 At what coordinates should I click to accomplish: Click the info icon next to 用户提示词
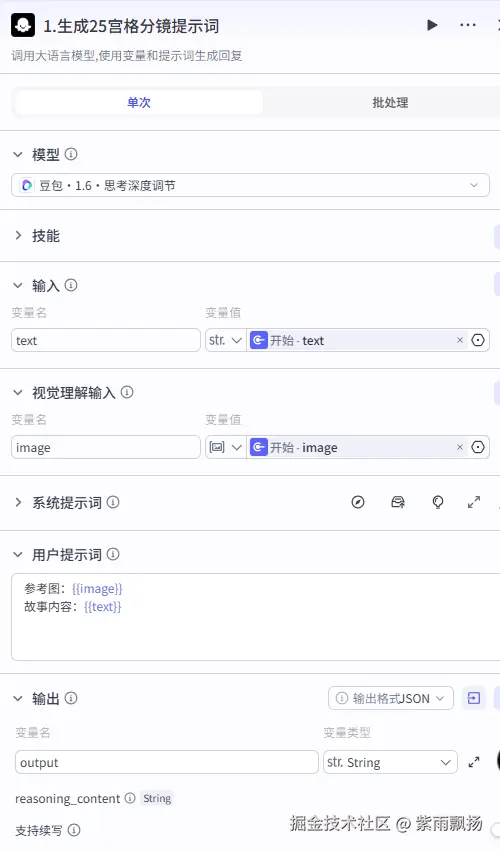(113, 554)
